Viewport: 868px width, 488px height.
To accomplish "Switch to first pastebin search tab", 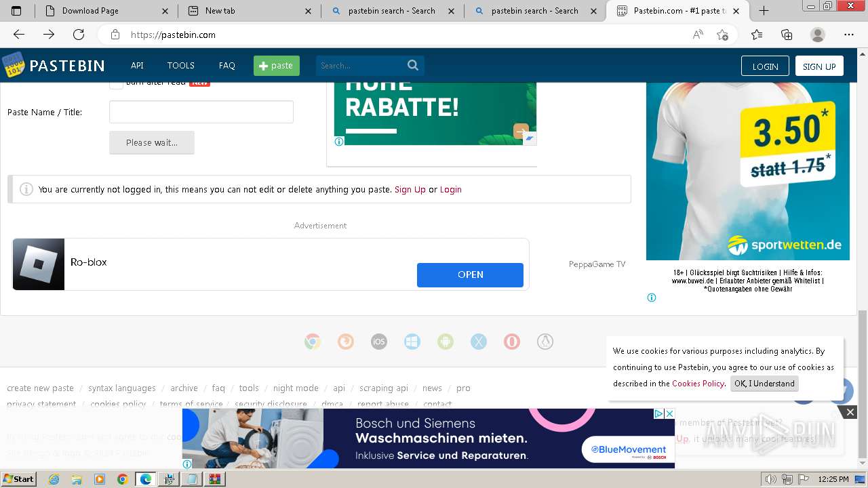I will tap(393, 11).
